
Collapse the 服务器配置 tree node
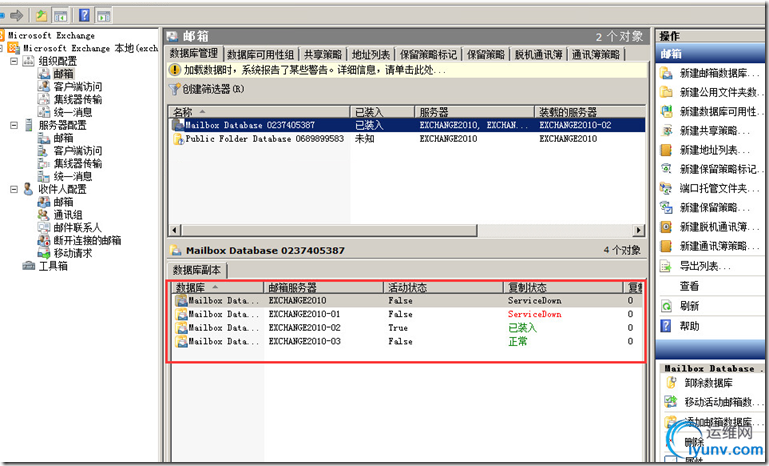point(14,125)
